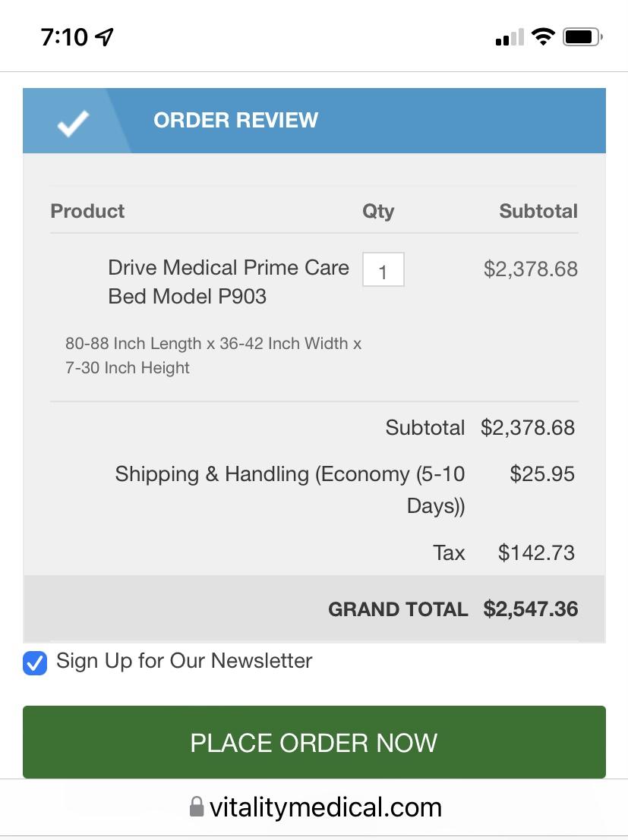The image size is (628, 840).
Task: Tap the location arrow in status bar
Action: click(104, 36)
